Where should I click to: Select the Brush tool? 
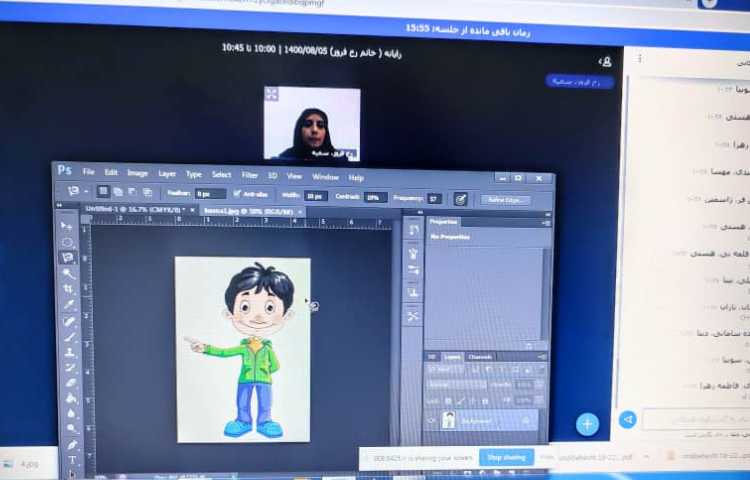click(70, 337)
